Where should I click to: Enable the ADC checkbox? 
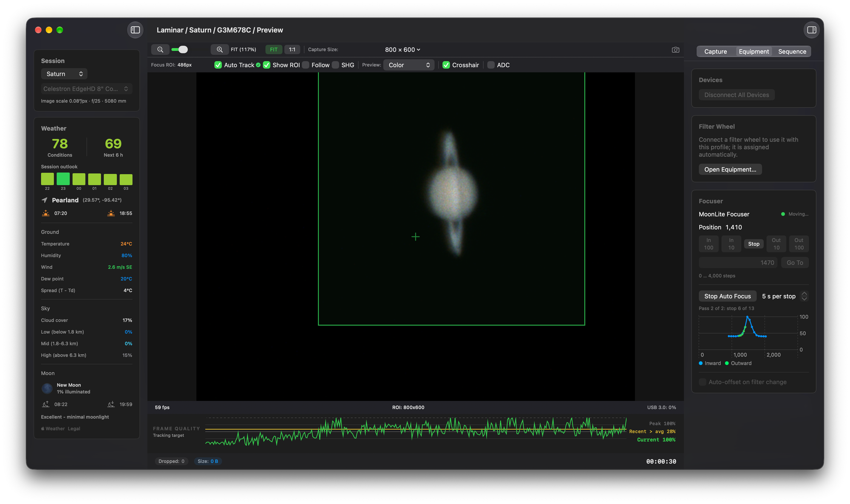[x=491, y=65]
